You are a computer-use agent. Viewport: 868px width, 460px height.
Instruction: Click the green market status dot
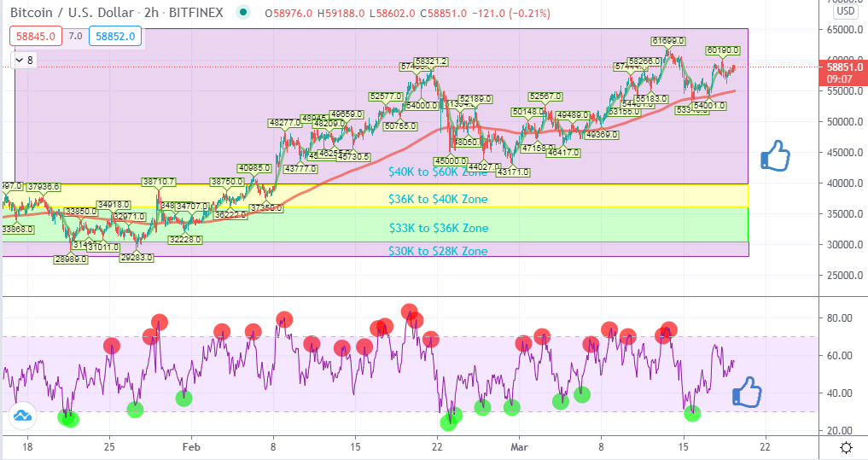(243, 12)
